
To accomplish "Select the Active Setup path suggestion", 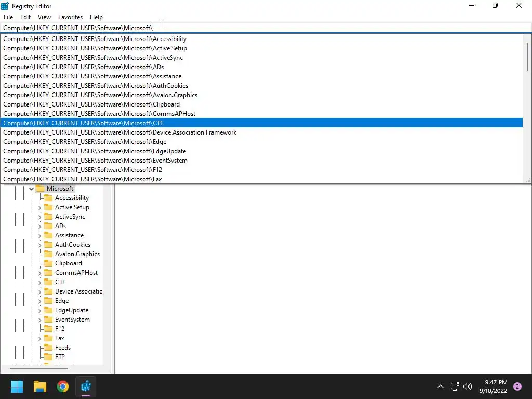I will pyautogui.click(x=261, y=48).
